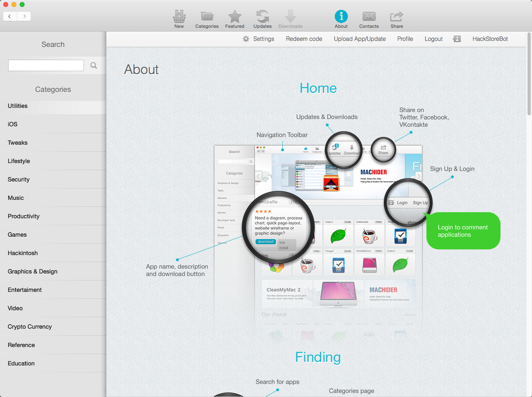Go back with the left arrow button
This screenshot has width=532, height=397.
(x=10, y=16)
